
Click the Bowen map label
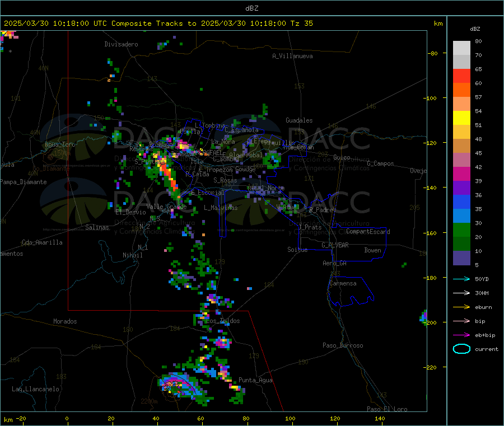(x=373, y=250)
